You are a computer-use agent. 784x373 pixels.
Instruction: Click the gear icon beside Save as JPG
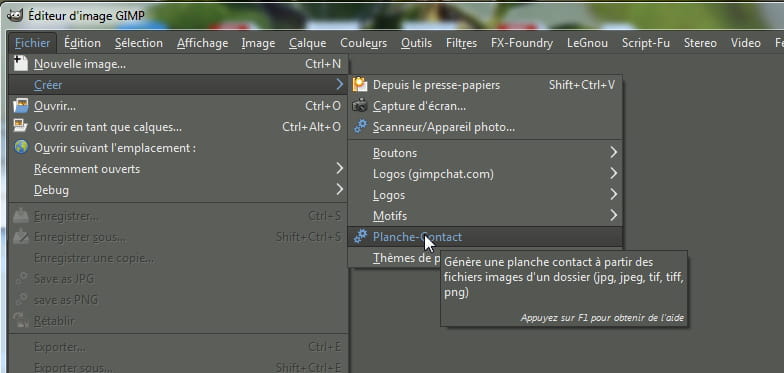[x=21, y=278]
